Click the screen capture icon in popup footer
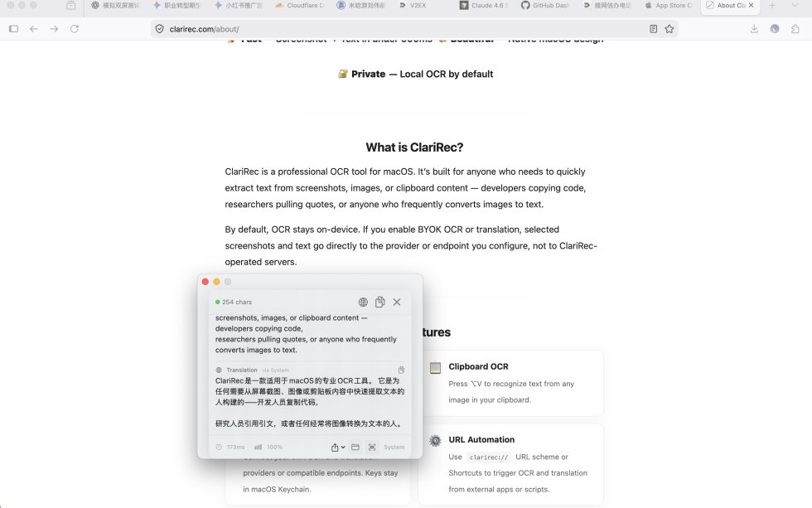Screen dimensions: 812x508 [372, 447]
